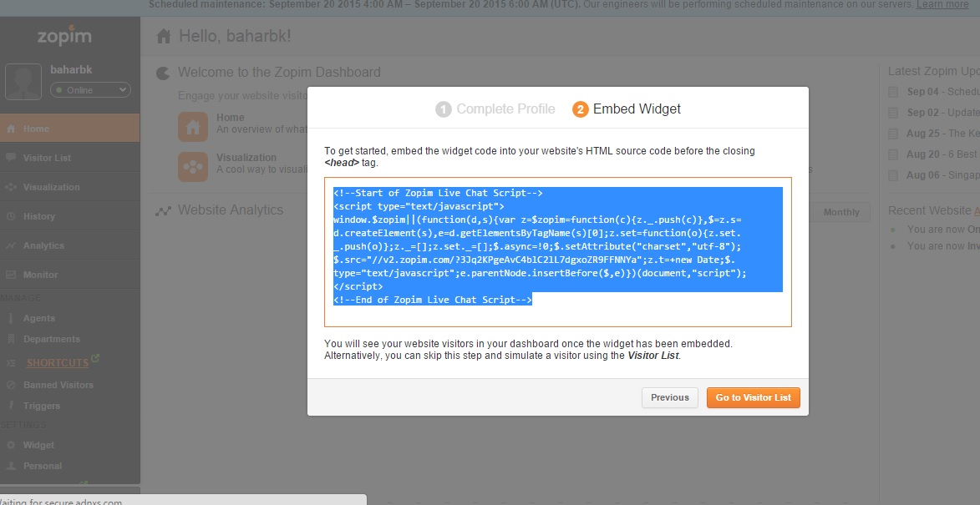The image size is (980, 505).
Task: Click the Previous button
Action: tap(669, 397)
